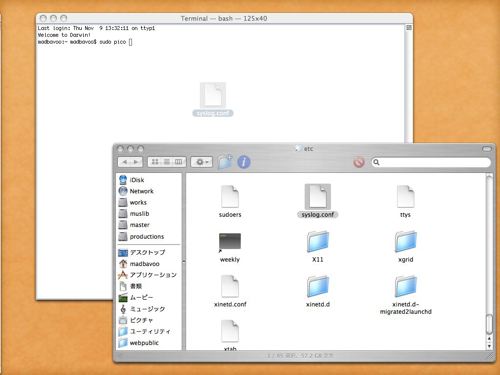Screen dimensions: 500x375
Task: Click the Finder scroll up arrow
Action: [489, 339]
